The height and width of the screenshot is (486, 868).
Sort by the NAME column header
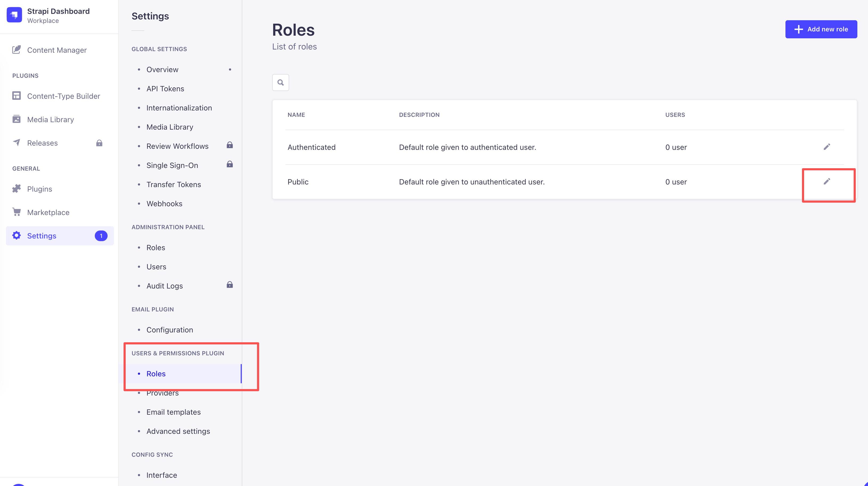click(296, 115)
